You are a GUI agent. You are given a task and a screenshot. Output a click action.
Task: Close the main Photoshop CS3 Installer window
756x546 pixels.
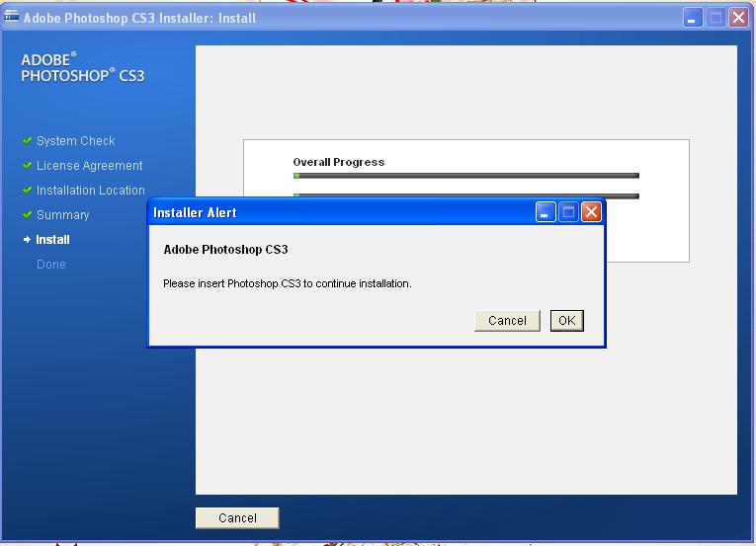(737, 18)
